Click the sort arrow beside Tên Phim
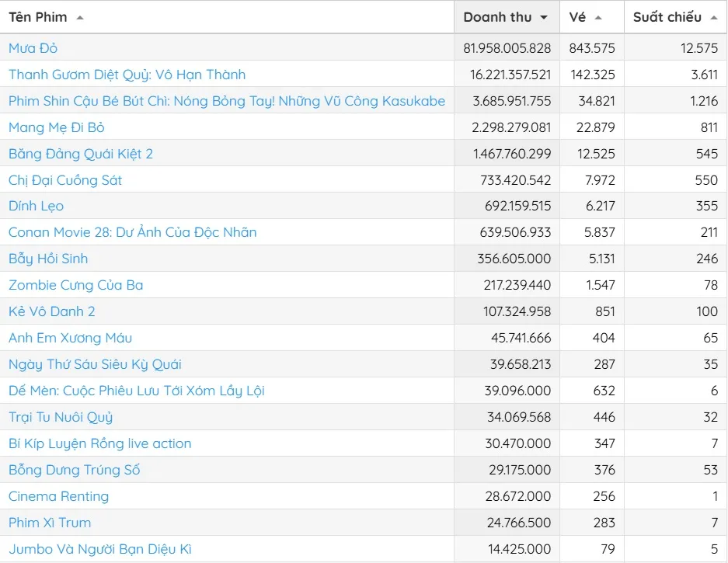The width and height of the screenshot is (728, 563). point(80,18)
